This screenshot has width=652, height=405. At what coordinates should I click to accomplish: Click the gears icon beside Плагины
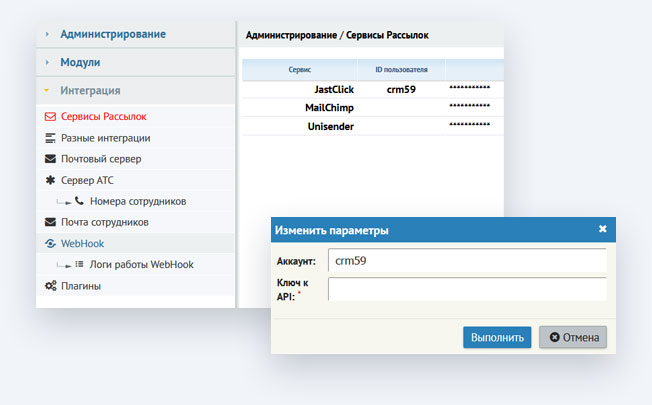(x=50, y=286)
